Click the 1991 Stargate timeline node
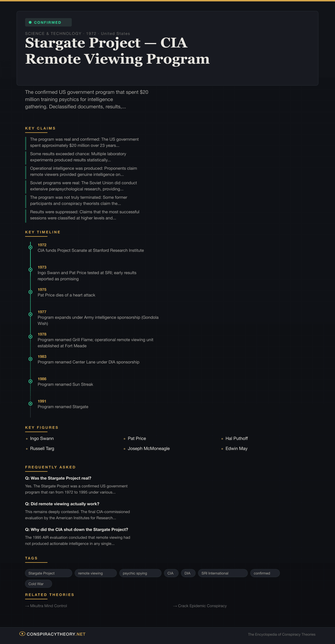The width and height of the screenshot is (335, 644). pos(30,404)
